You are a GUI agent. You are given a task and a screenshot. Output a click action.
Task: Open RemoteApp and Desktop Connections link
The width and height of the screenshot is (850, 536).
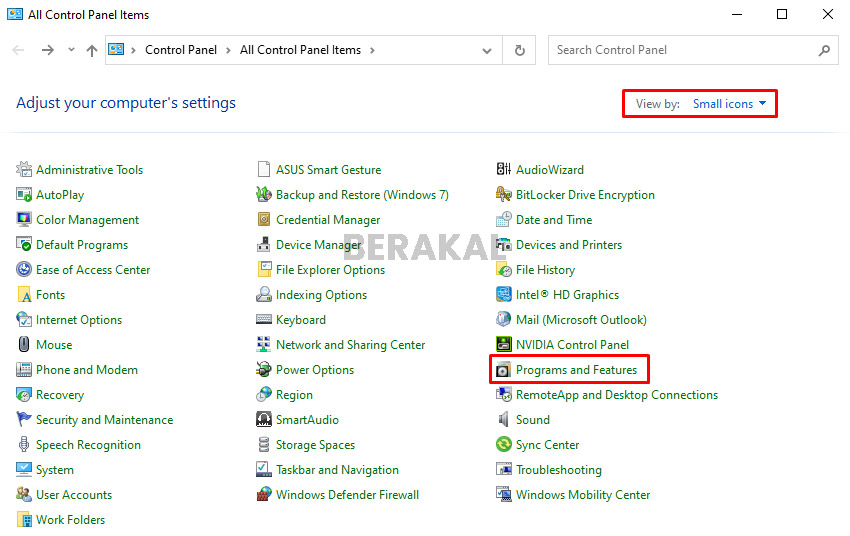(617, 395)
